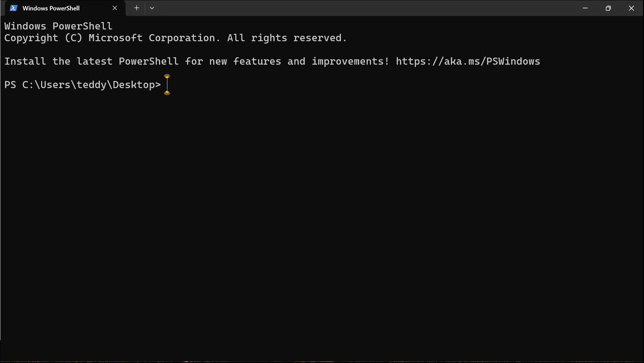Restore down the terminal window

[608, 8]
